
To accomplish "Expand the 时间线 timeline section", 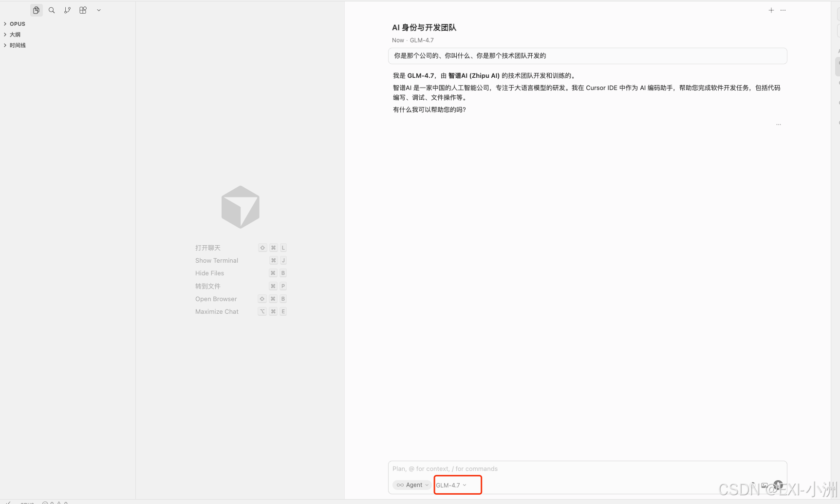I will (x=18, y=45).
